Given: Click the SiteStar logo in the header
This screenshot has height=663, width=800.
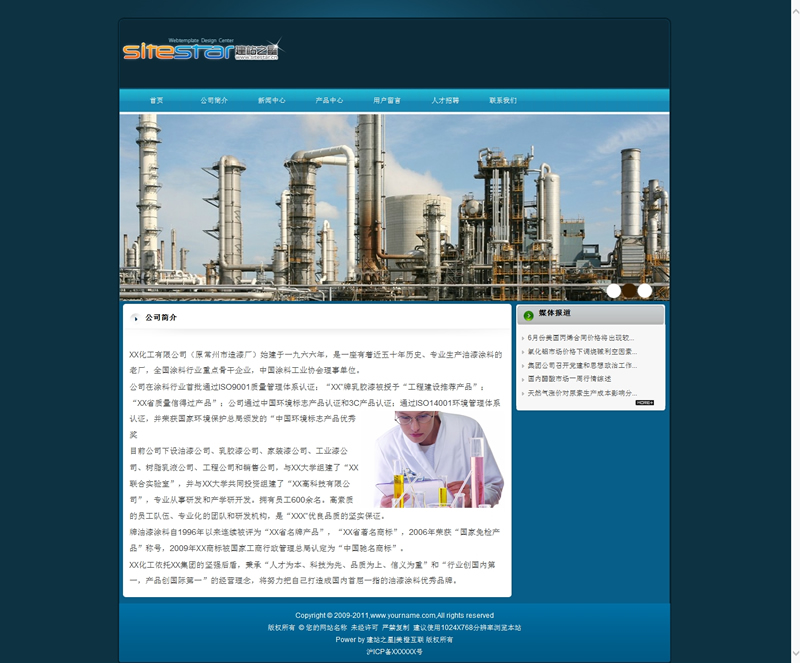Looking at the screenshot, I should [202, 49].
